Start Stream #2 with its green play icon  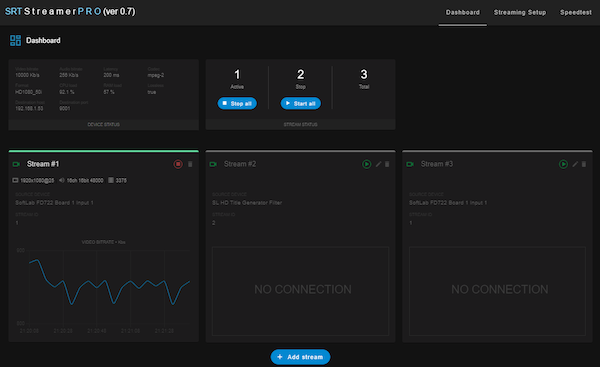tap(367, 164)
